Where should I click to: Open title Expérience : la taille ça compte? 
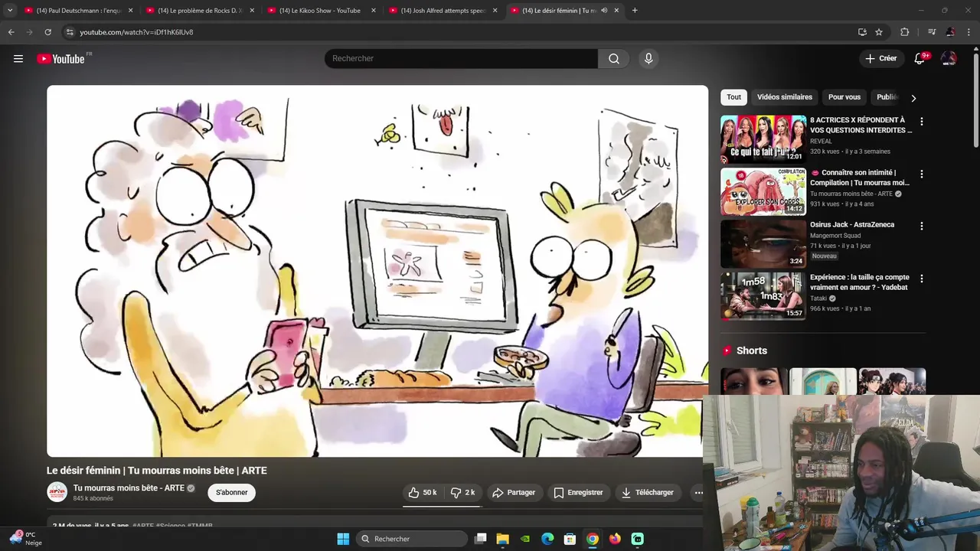[860, 282]
